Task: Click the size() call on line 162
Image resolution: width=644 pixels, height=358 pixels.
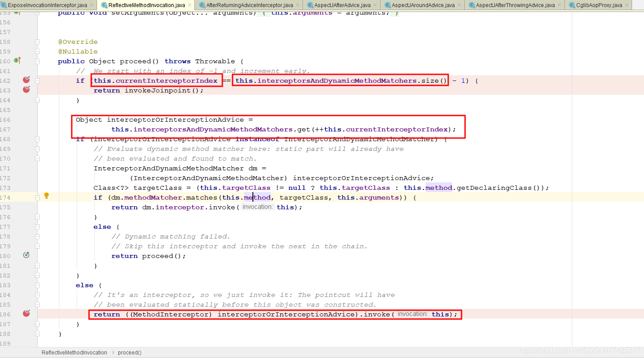Action: (x=435, y=81)
